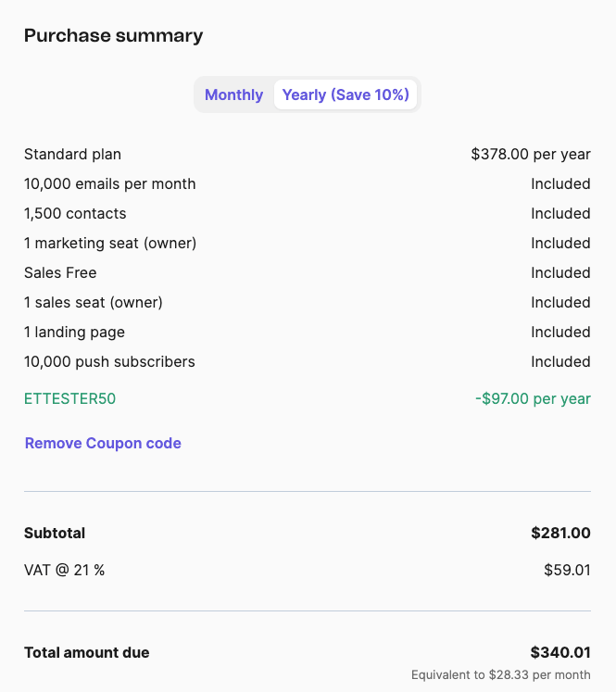Click the 1 landing page line item
The image size is (616, 692).
click(74, 332)
